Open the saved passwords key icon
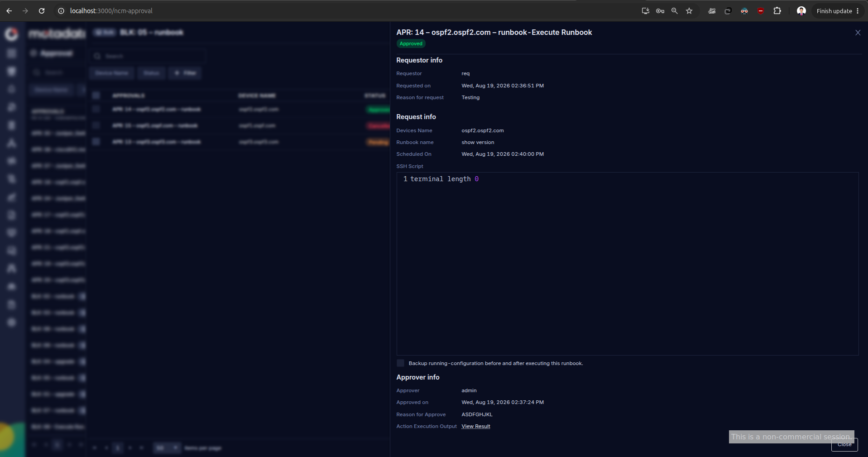 pos(660,11)
